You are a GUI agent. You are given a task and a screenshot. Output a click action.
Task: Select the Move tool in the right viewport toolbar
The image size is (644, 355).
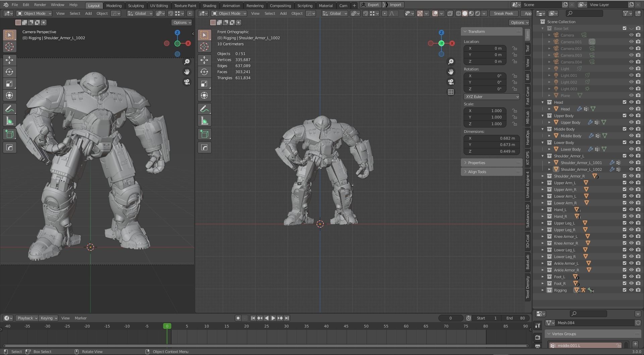(x=204, y=60)
